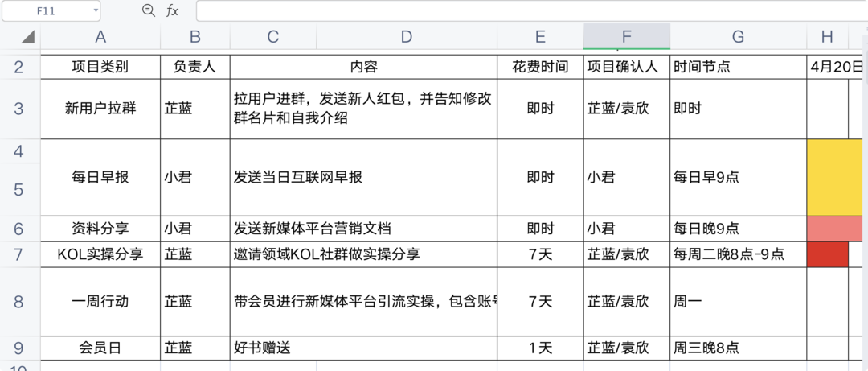Select column A header
Viewport: 868px width, 371px height.
coord(100,36)
